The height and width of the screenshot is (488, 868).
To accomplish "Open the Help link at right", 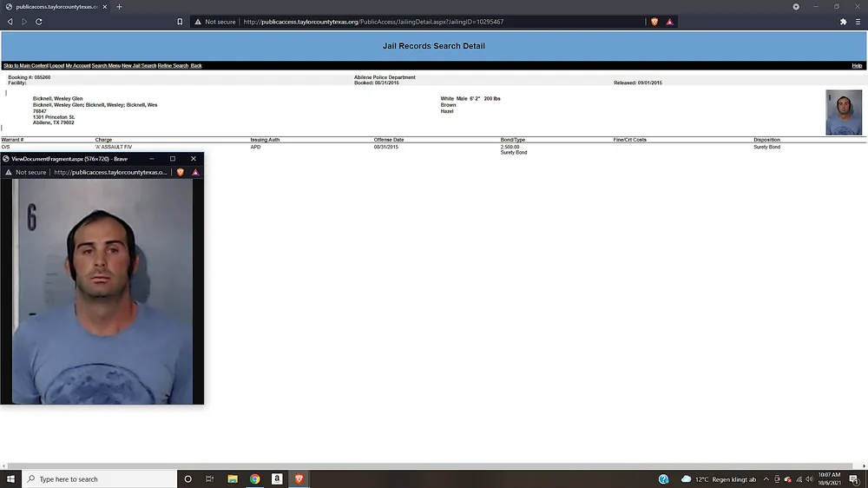I will pos(857,66).
